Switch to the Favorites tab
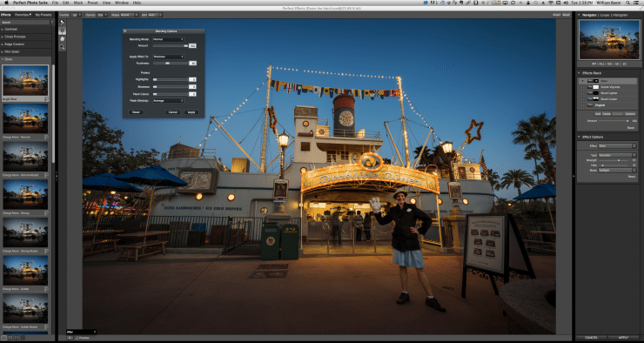The image size is (644, 343). coord(23,15)
